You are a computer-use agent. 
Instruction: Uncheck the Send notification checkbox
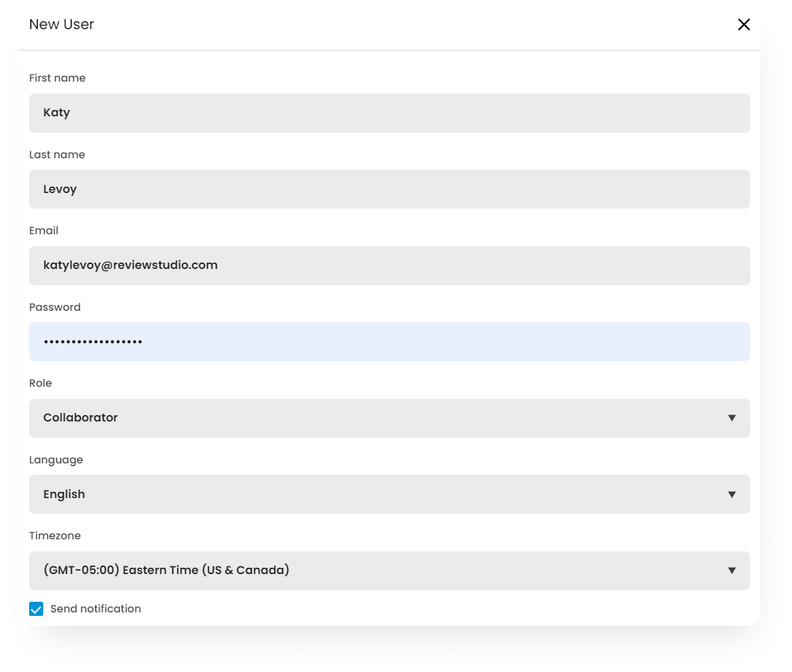[36, 609]
